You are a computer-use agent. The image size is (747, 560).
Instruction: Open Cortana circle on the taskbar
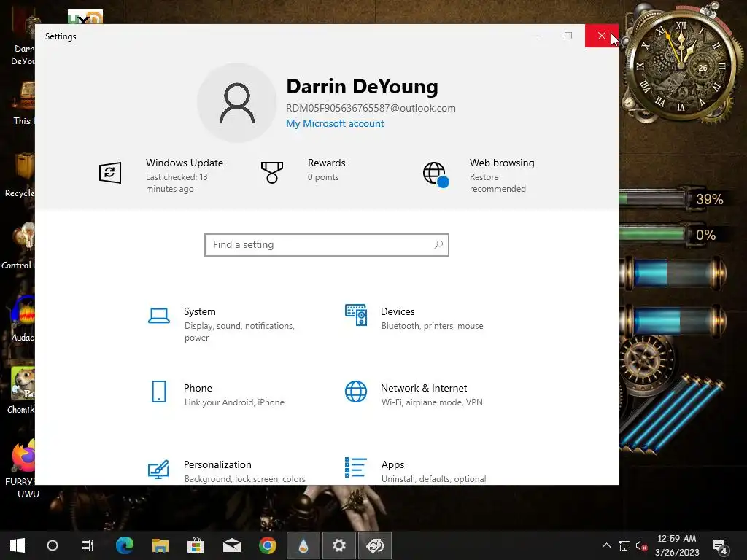point(53,545)
